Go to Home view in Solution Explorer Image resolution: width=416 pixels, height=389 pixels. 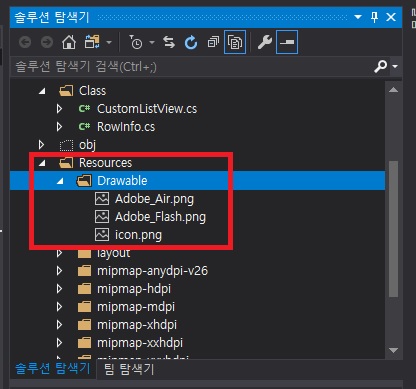tap(69, 42)
